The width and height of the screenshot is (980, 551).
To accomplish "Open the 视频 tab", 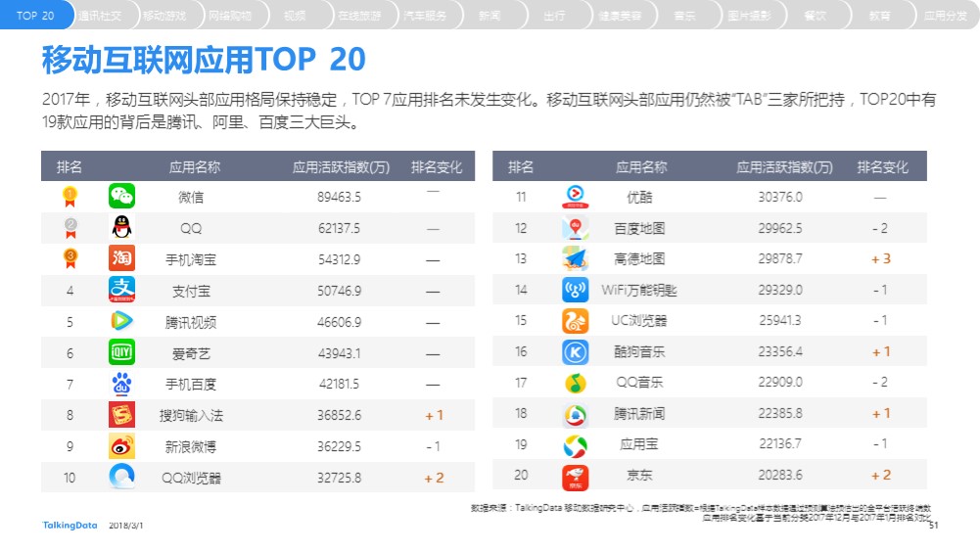I will pos(295,16).
